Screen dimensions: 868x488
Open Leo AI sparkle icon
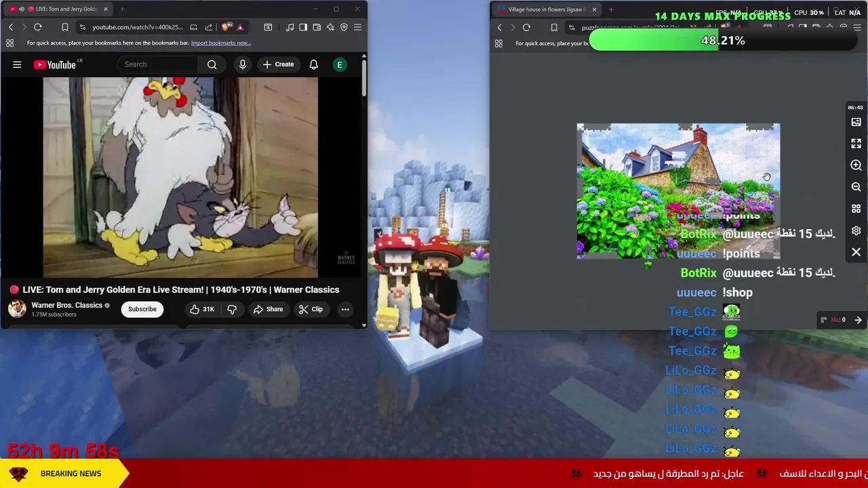coord(330,27)
